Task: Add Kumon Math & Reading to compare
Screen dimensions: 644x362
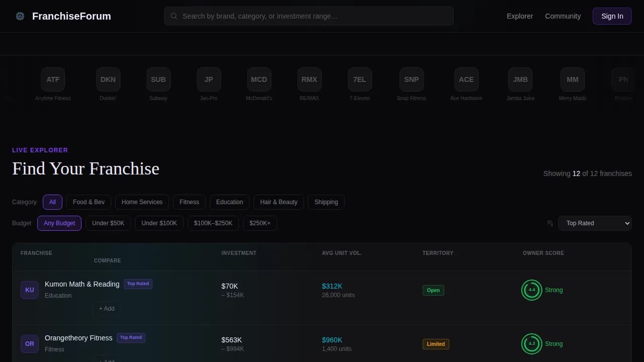Action: (107, 309)
